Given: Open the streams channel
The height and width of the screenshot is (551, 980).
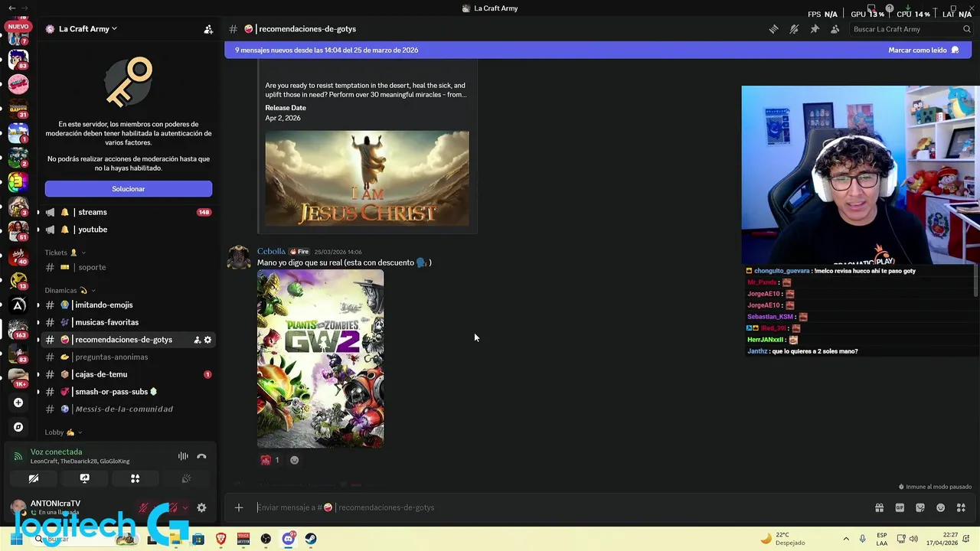Looking at the screenshot, I should click(x=127, y=212).
